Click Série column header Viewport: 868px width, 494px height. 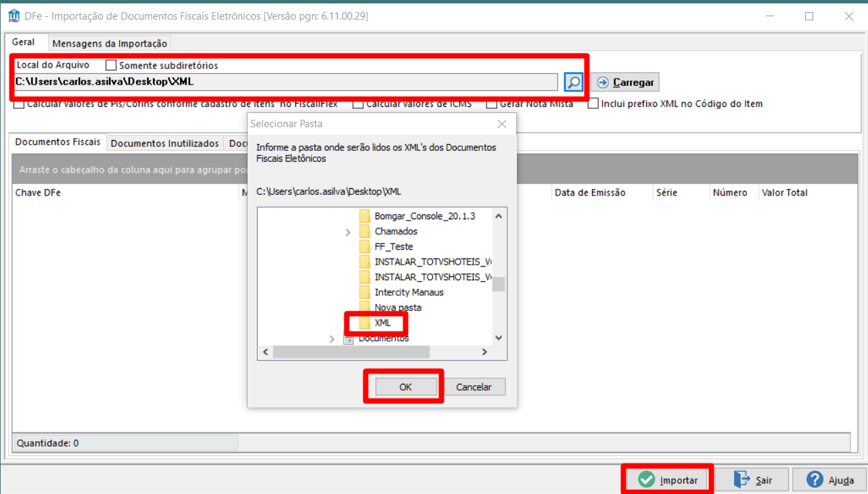666,193
